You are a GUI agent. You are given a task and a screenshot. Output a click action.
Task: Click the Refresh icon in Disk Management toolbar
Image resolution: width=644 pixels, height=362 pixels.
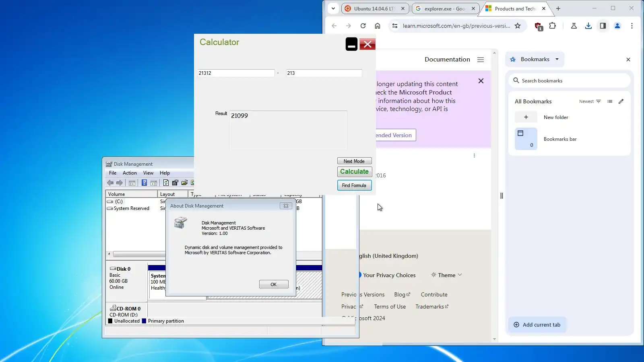166,183
